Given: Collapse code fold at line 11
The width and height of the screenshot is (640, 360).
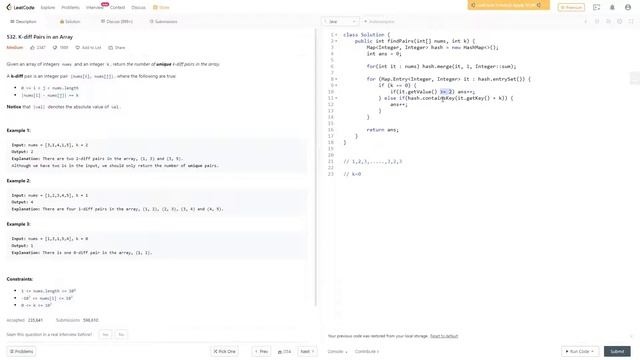Looking at the screenshot, I should tap(336, 98).
